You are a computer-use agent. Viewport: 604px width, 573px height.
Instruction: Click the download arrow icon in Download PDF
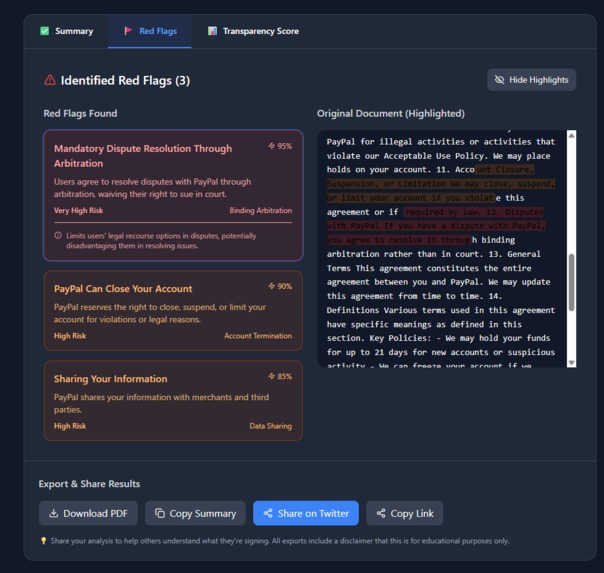coord(54,513)
